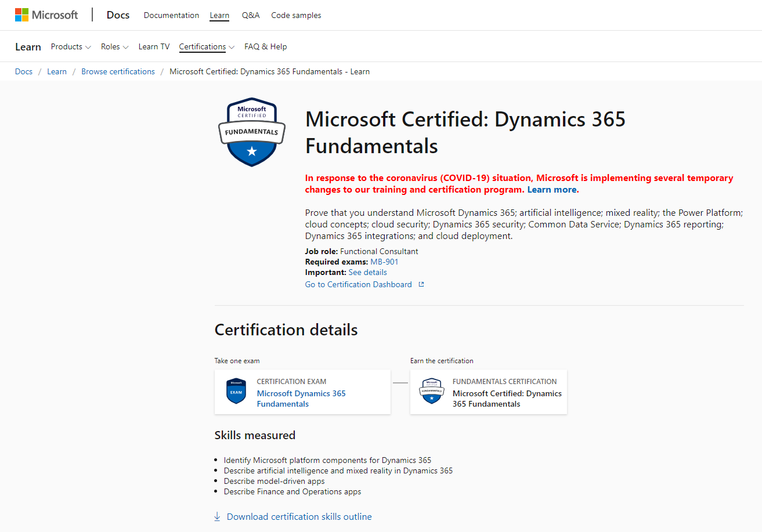Open Docs home in header
Image resolution: width=762 pixels, height=532 pixels.
(x=118, y=15)
